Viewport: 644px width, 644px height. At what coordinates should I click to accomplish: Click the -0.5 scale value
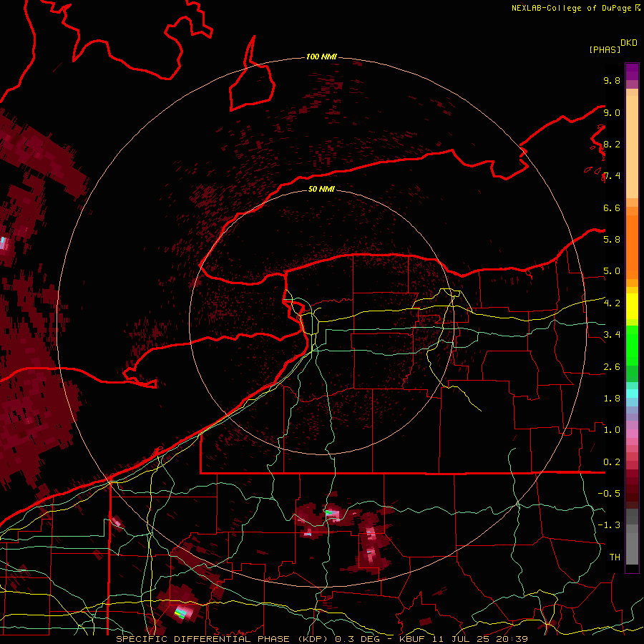[x=609, y=494]
